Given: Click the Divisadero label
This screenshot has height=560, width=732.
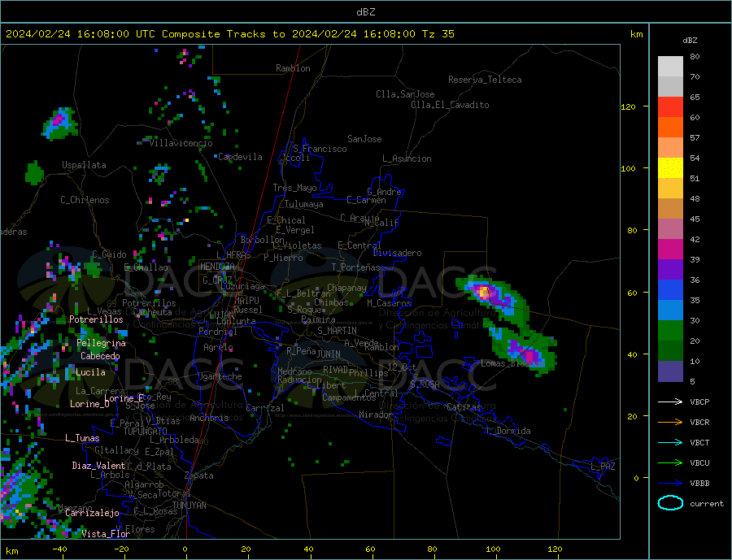Looking at the screenshot, I should [x=397, y=253].
